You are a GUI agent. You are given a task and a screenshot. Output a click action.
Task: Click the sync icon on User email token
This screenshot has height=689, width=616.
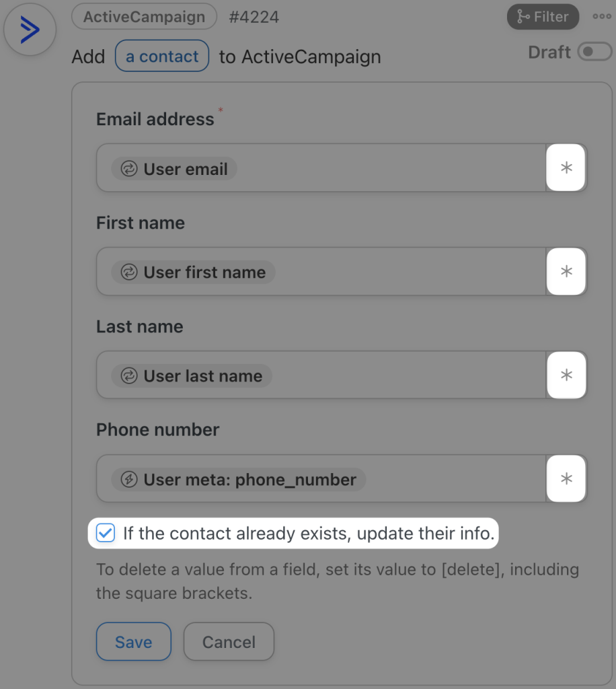coord(128,169)
